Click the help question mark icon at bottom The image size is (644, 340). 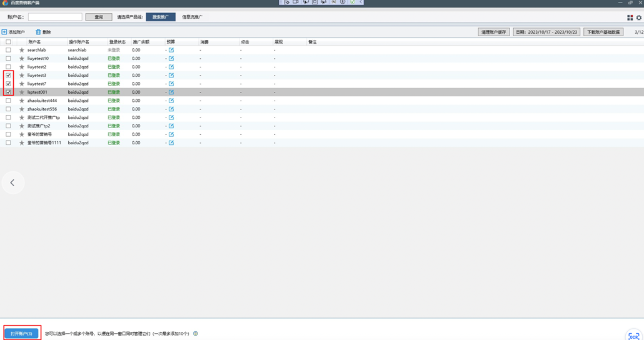coord(196,334)
